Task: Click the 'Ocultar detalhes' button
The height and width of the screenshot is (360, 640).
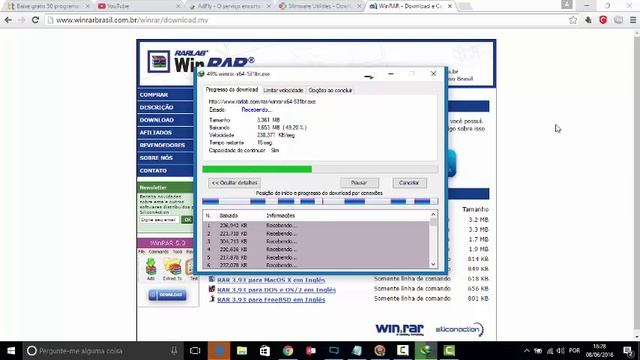Action: (x=234, y=183)
